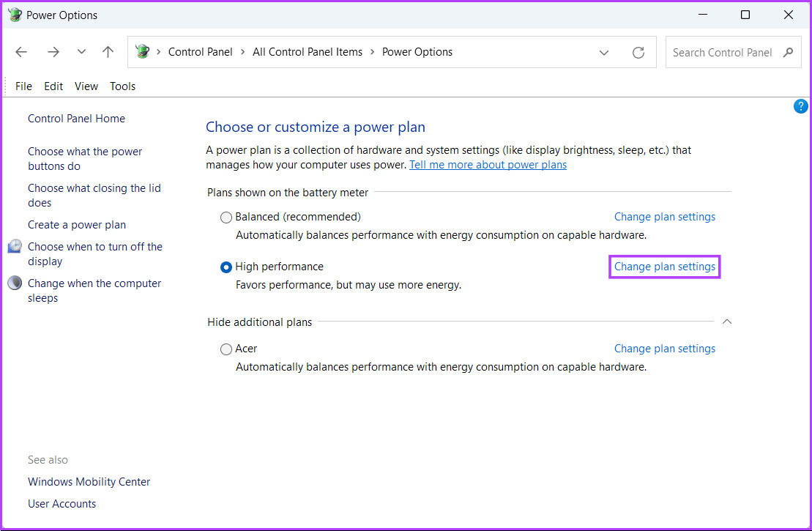
Task: Expand chevron after Control Panel breadcrumb
Action: click(x=242, y=52)
